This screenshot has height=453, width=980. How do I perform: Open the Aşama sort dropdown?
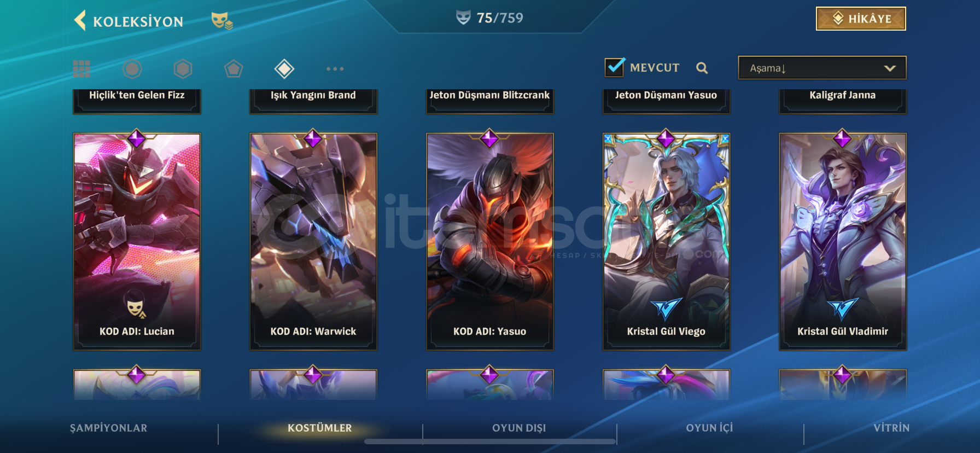[x=822, y=68]
